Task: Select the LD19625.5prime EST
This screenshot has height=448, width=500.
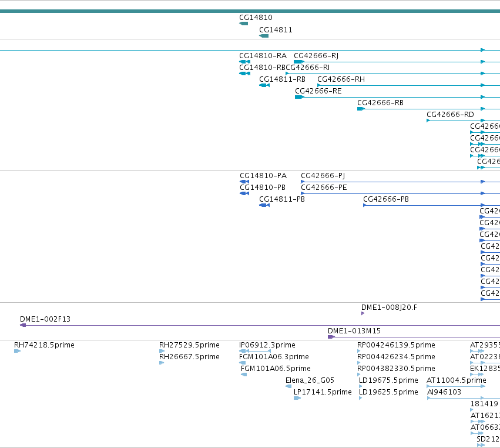Action: pyautogui.click(x=388, y=393)
